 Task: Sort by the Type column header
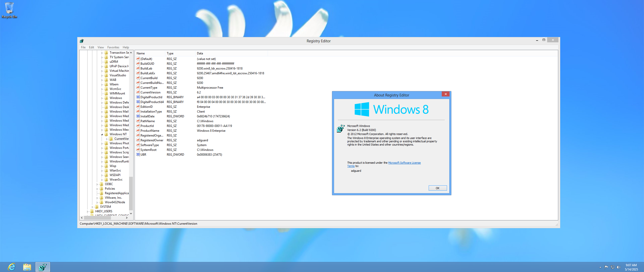(x=180, y=53)
